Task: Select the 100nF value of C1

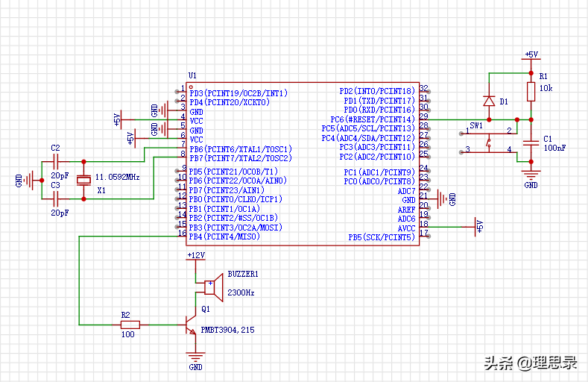Action: point(554,148)
